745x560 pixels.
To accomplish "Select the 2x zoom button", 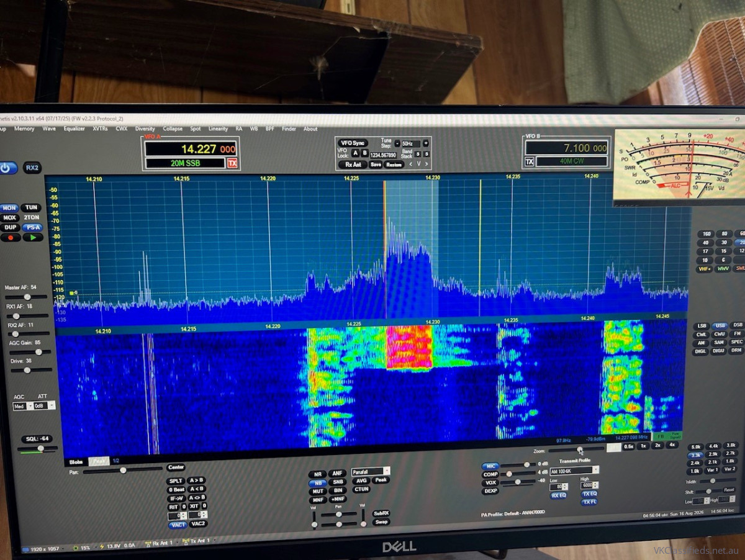I will [x=657, y=445].
